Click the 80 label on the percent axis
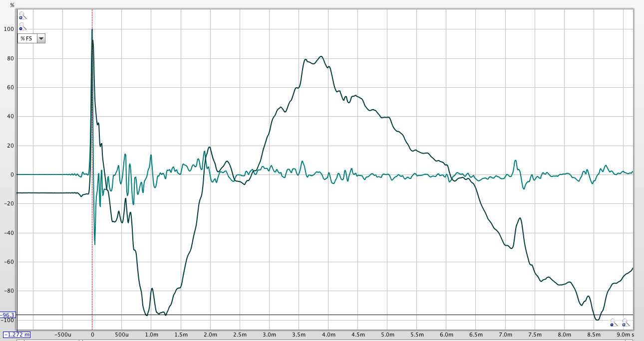644x341 pixels. (11, 58)
